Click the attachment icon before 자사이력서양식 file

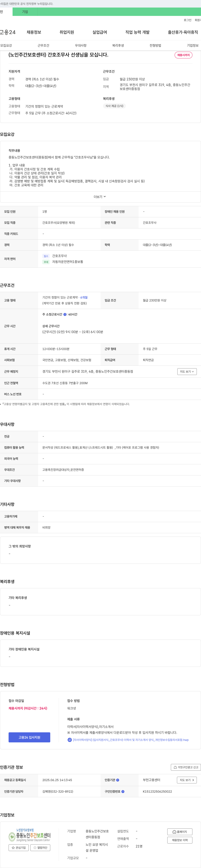(70, 740)
